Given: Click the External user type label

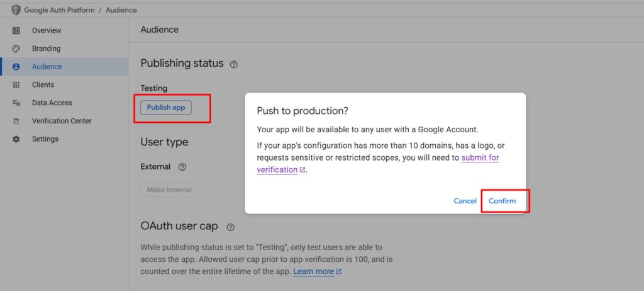Looking at the screenshot, I should pyautogui.click(x=155, y=167).
